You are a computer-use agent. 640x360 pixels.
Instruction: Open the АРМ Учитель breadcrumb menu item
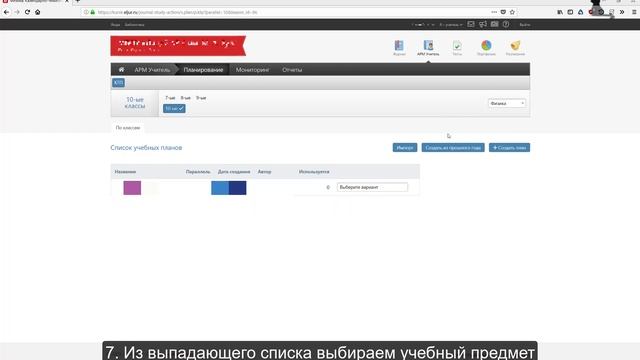152,70
